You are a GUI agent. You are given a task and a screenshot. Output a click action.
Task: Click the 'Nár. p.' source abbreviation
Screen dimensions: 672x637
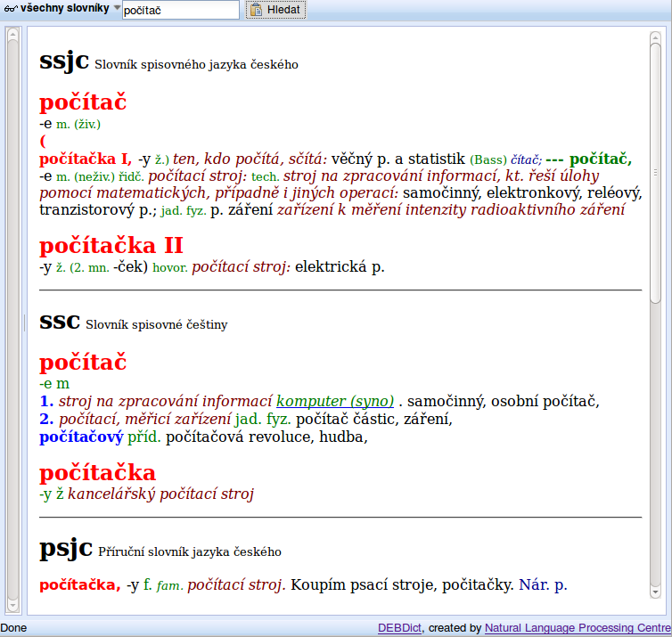point(543,584)
